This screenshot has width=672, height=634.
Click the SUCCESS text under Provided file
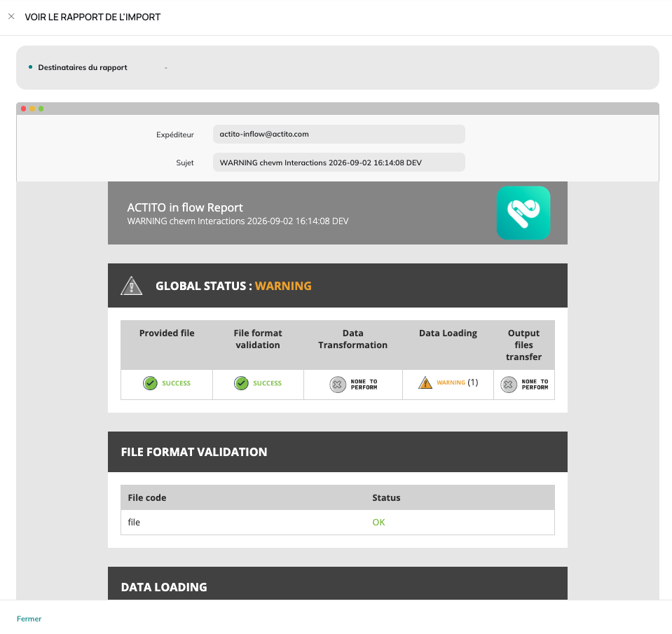pos(176,383)
